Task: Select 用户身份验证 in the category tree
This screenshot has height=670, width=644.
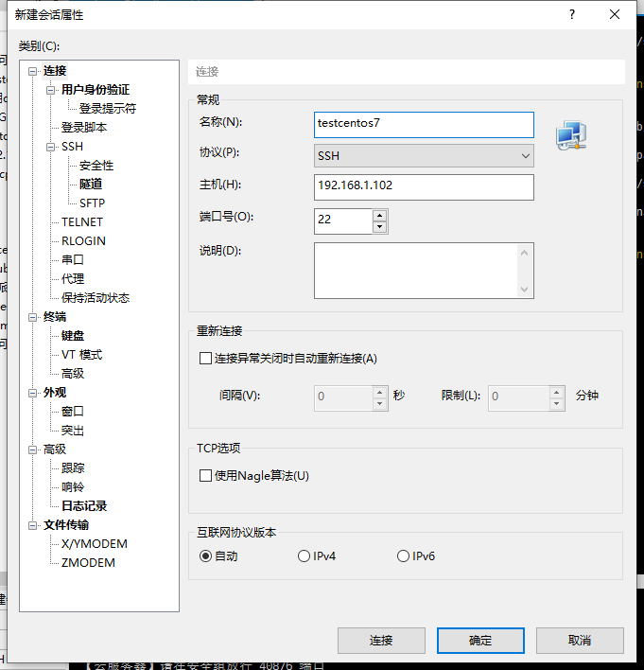Action: pyautogui.click(x=96, y=90)
